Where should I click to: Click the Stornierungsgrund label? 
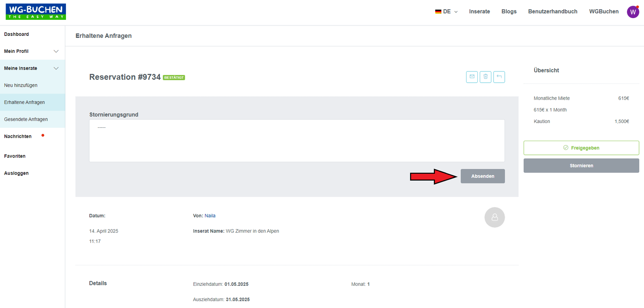114,114
